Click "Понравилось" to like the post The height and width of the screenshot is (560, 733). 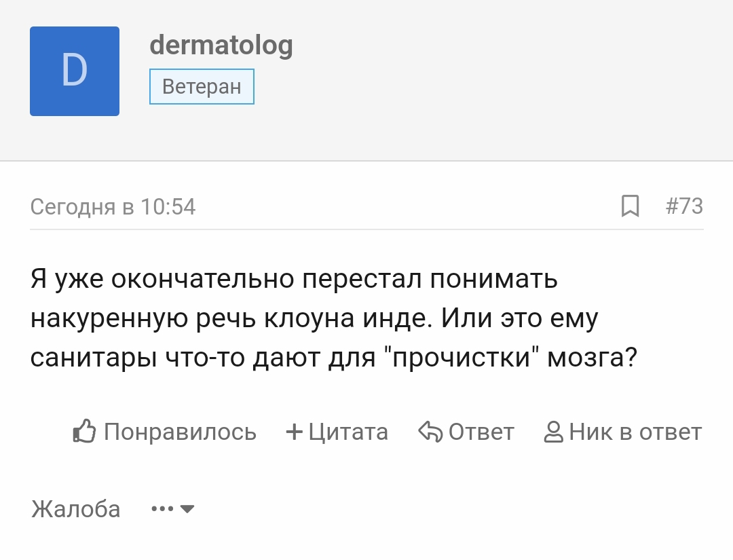(x=181, y=431)
